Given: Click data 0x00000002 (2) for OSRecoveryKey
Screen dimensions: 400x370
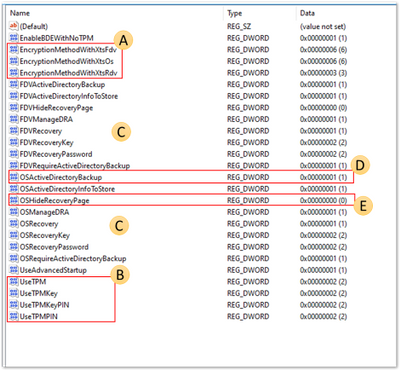Looking at the screenshot, I should click(x=323, y=236).
